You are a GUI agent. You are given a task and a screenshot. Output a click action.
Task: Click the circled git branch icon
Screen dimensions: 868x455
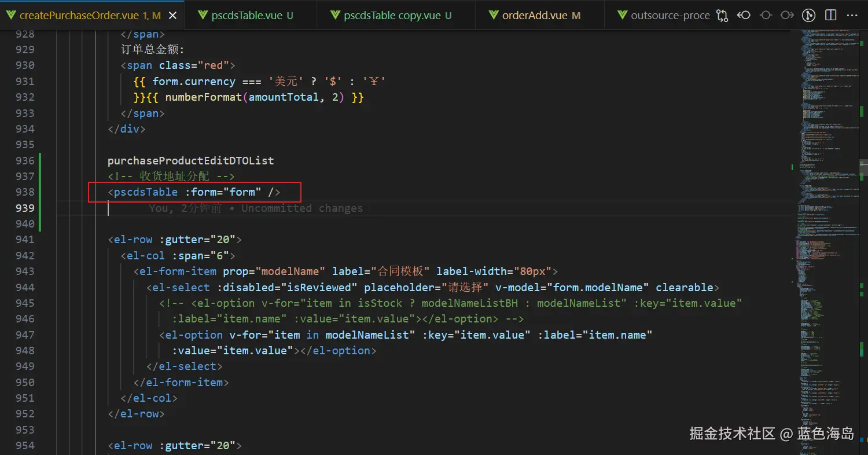pos(808,16)
